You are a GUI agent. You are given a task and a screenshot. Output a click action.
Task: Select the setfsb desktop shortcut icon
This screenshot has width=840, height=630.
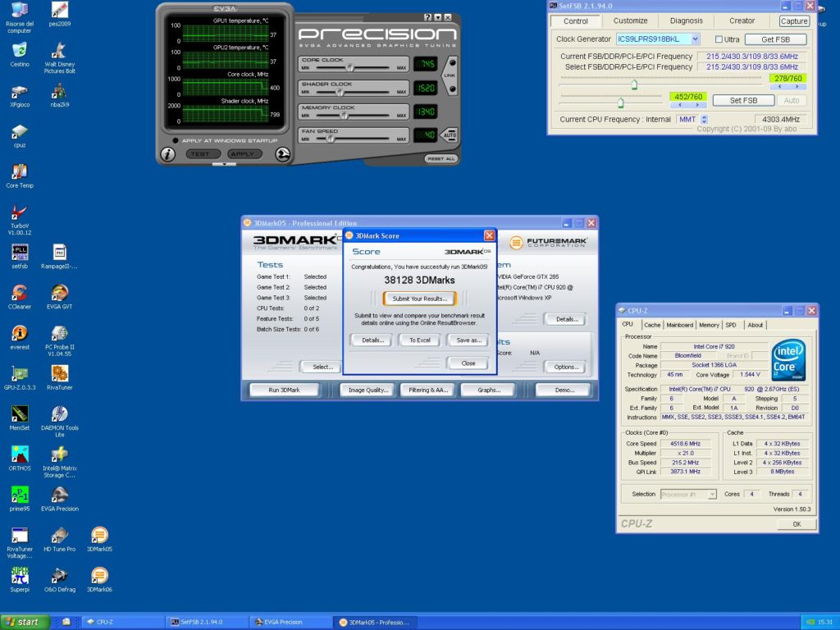[x=20, y=257]
